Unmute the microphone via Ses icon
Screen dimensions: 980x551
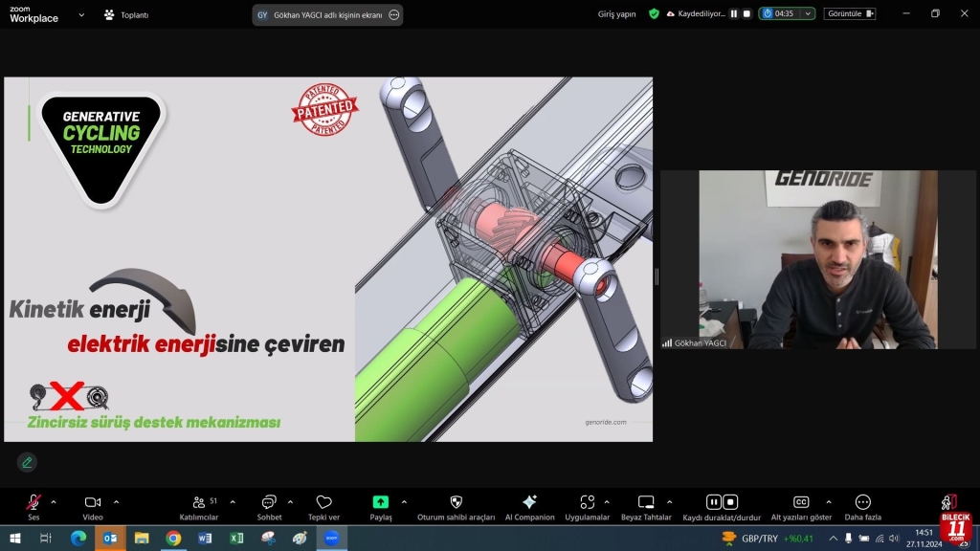33,502
